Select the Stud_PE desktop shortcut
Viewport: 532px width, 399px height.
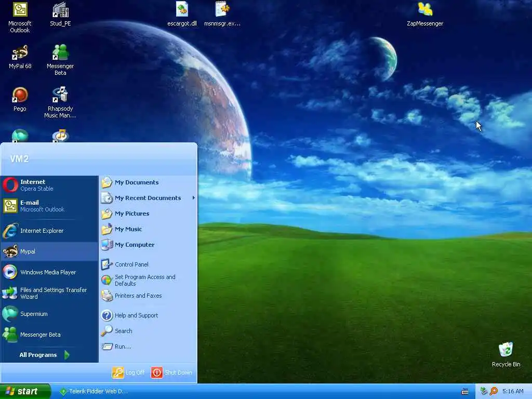click(60, 14)
